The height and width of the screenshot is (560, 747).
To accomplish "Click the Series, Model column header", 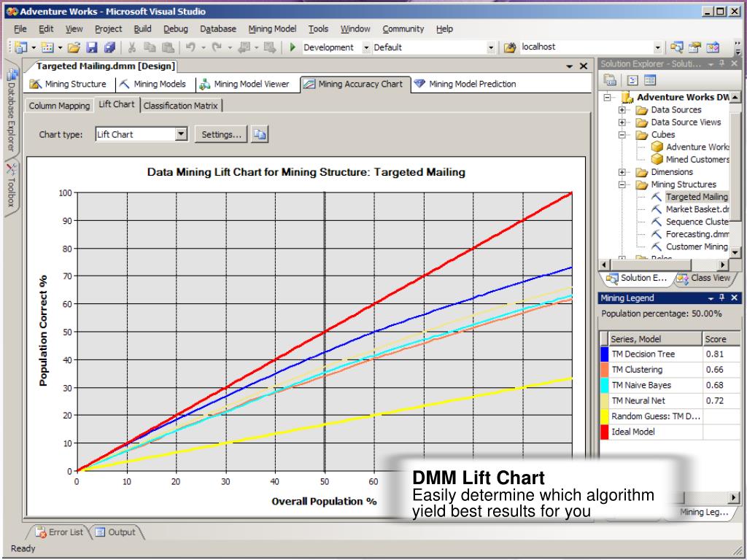I will (655, 339).
